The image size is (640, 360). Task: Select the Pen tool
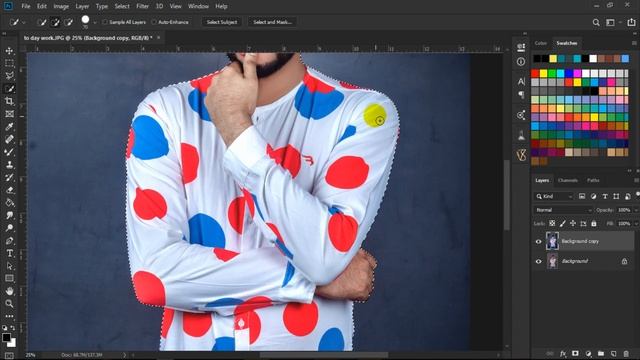(9, 240)
